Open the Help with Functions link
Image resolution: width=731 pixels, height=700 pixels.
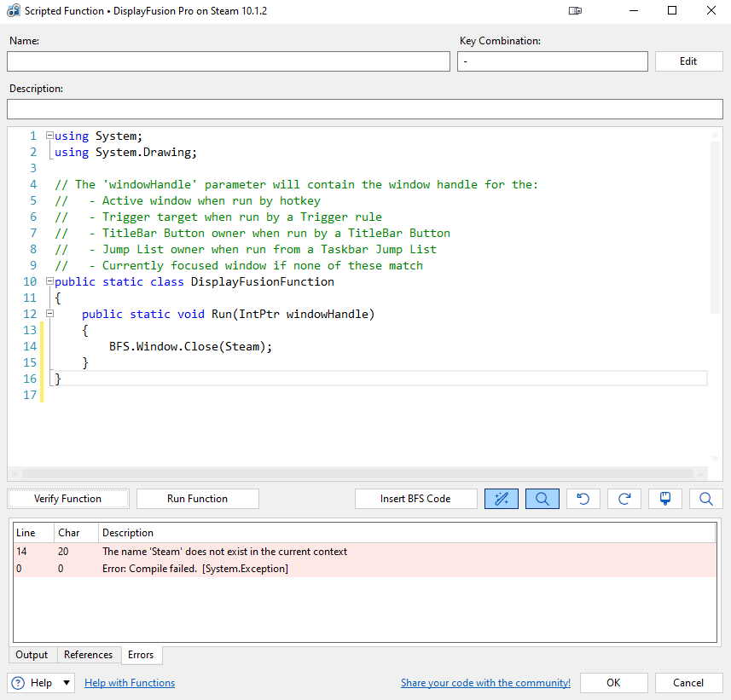click(130, 683)
